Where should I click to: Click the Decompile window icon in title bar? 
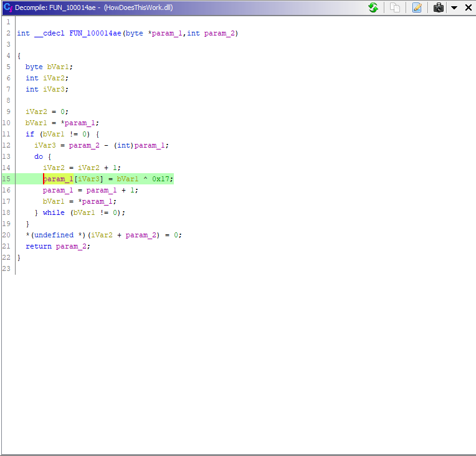(7, 7)
